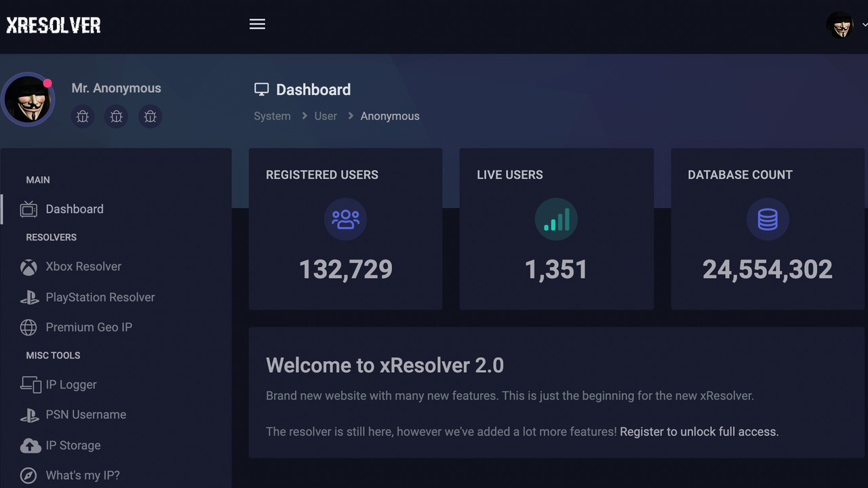Open the top-right profile avatar dropdown
Image resolution: width=868 pixels, height=488 pixels.
pyautogui.click(x=841, y=25)
